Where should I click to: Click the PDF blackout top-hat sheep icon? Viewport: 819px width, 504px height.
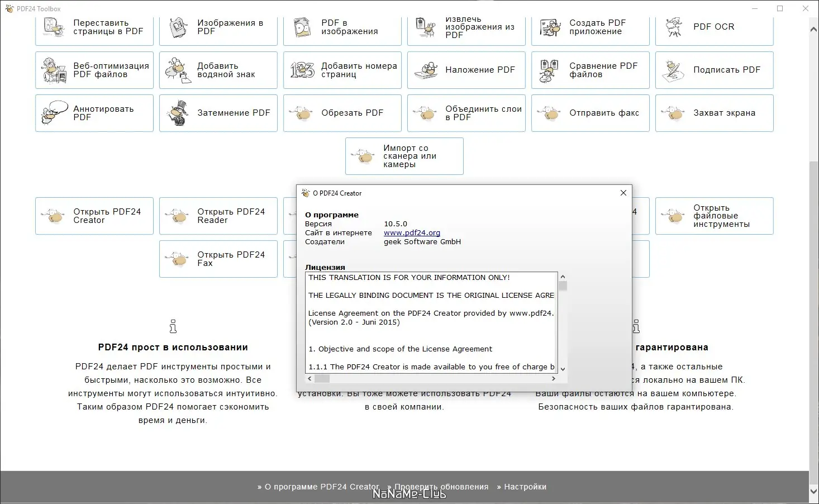178,113
